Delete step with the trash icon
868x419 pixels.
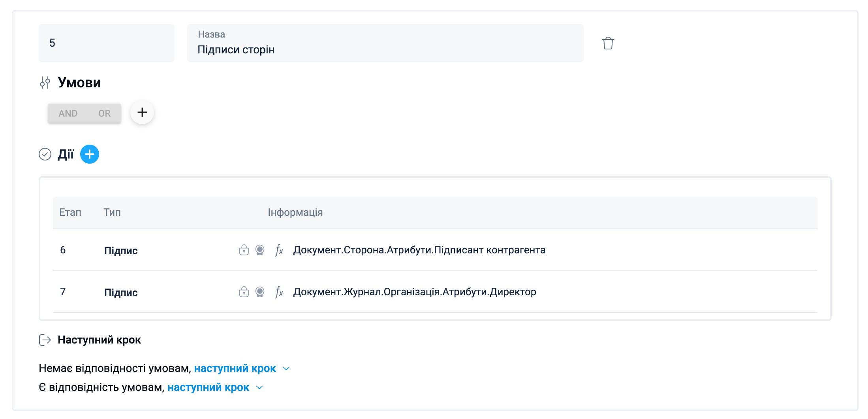[x=608, y=43]
